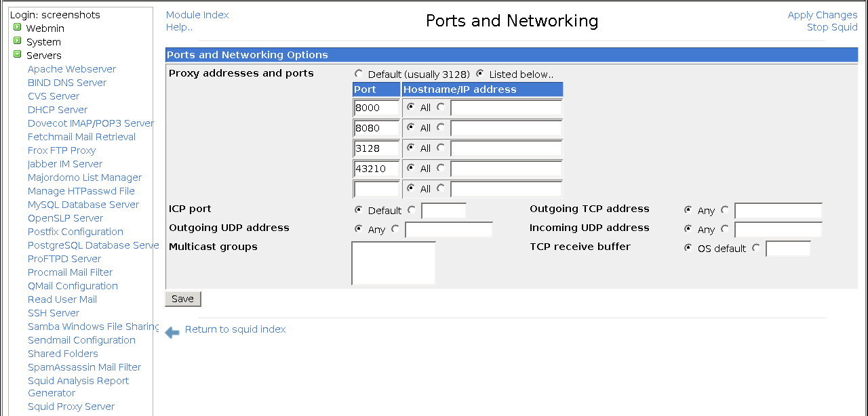Viewport: 868px width, 416px height.
Task: Click the port field containing 43210
Action: coord(376,169)
